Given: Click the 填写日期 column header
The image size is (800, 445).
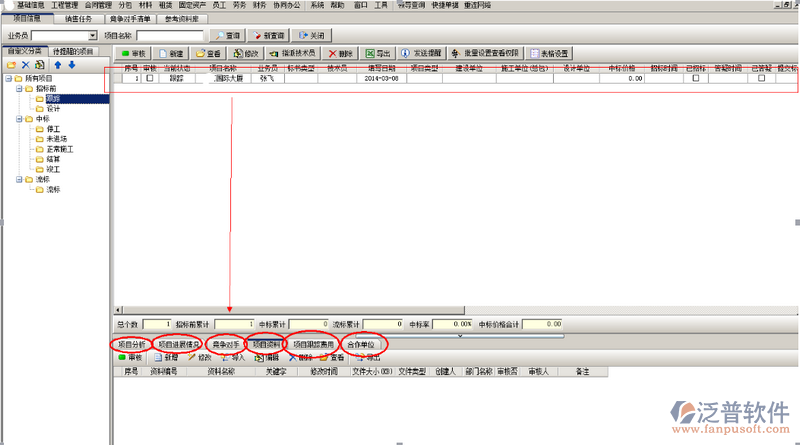Looking at the screenshot, I should [x=381, y=68].
